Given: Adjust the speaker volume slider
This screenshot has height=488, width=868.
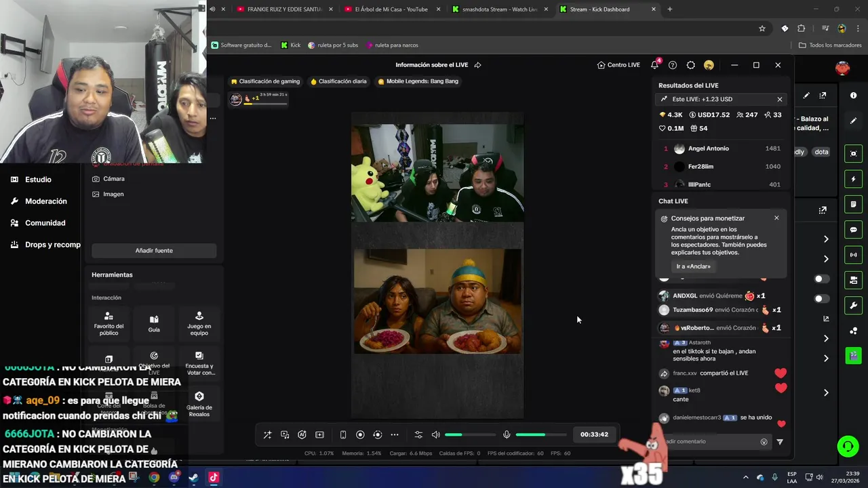Looking at the screenshot, I should (470, 434).
